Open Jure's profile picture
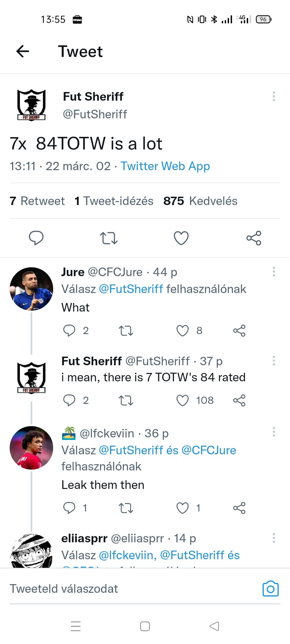Viewport: 290px width, 644px height. (31, 289)
